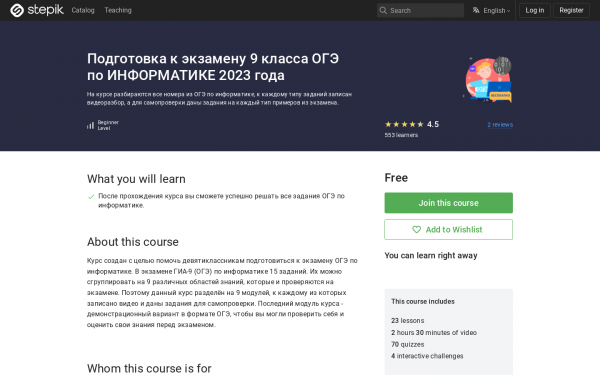
Task: Click the heart icon on Add to Wishlist
Action: pos(416,230)
